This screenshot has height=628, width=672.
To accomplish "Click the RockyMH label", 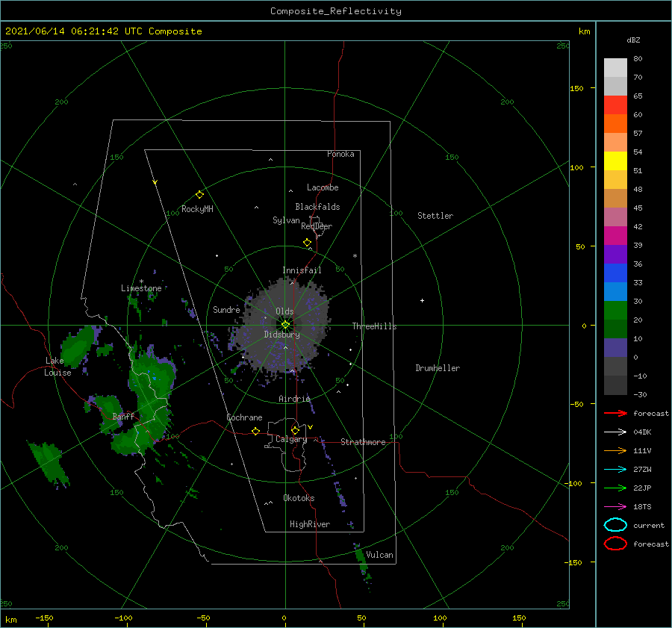I will pos(197,209).
